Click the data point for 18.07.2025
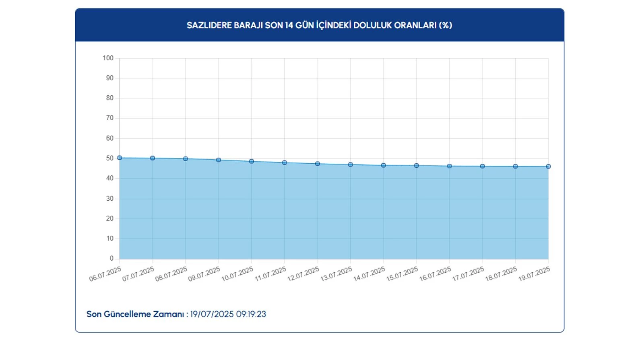 [x=516, y=166]
